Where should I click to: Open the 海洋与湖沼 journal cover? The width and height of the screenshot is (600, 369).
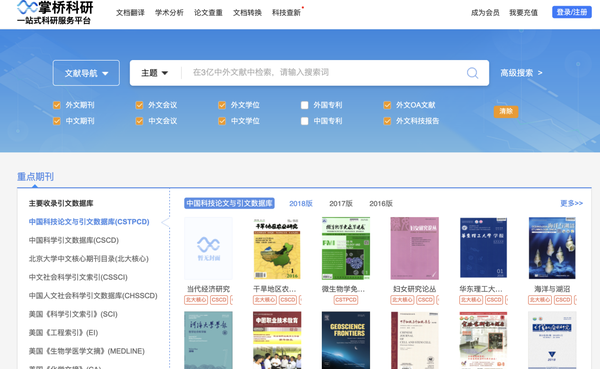point(552,248)
